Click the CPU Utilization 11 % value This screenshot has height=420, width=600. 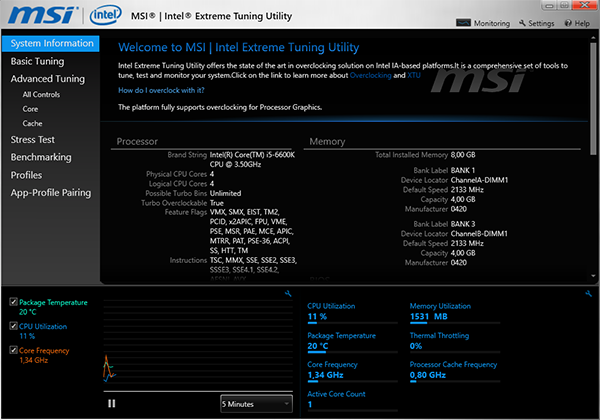click(317, 317)
